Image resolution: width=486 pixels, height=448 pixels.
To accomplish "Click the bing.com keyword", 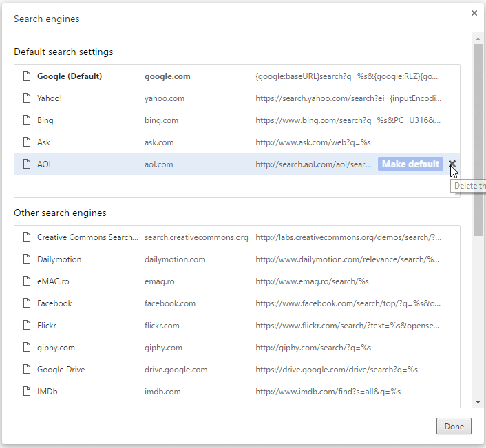I will [161, 120].
